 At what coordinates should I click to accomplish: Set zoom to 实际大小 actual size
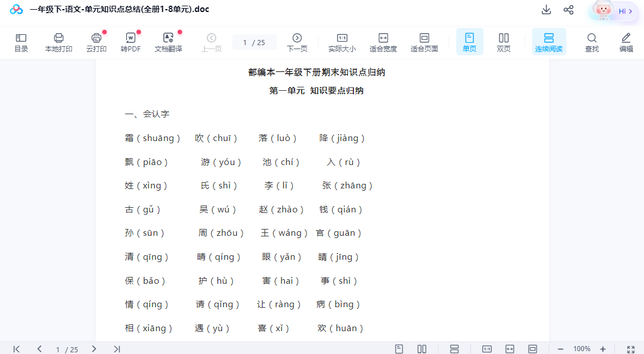click(342, 42)
